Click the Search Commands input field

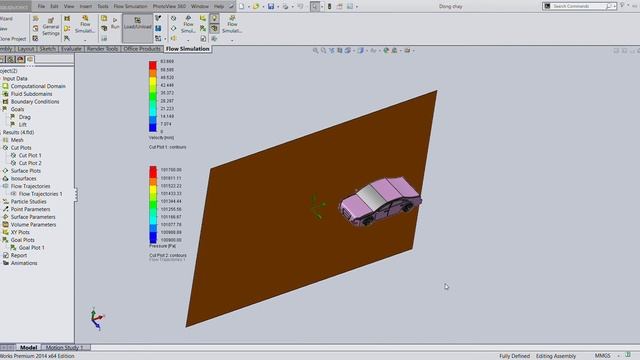[579, 6]
